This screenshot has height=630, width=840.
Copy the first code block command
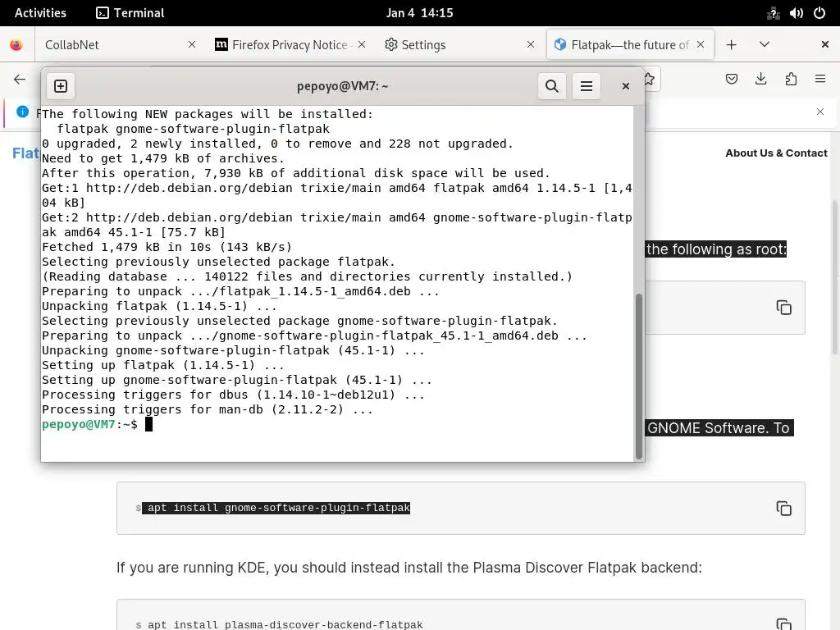(783, 308)
